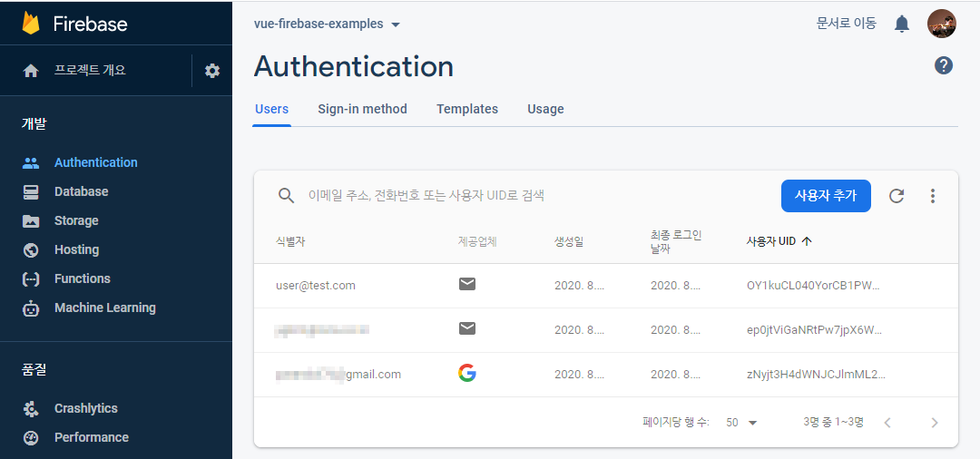Open Machine Learning in the sidebar
Screen dimensions: 980x459
pyautogui.click(x=105, y=308)
